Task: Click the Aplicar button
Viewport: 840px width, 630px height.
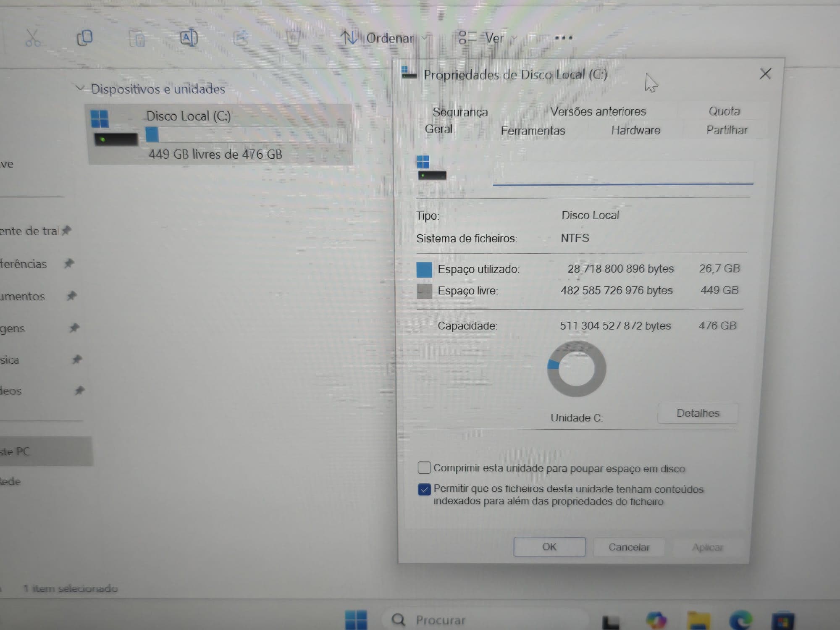Action: coord(708,547)
